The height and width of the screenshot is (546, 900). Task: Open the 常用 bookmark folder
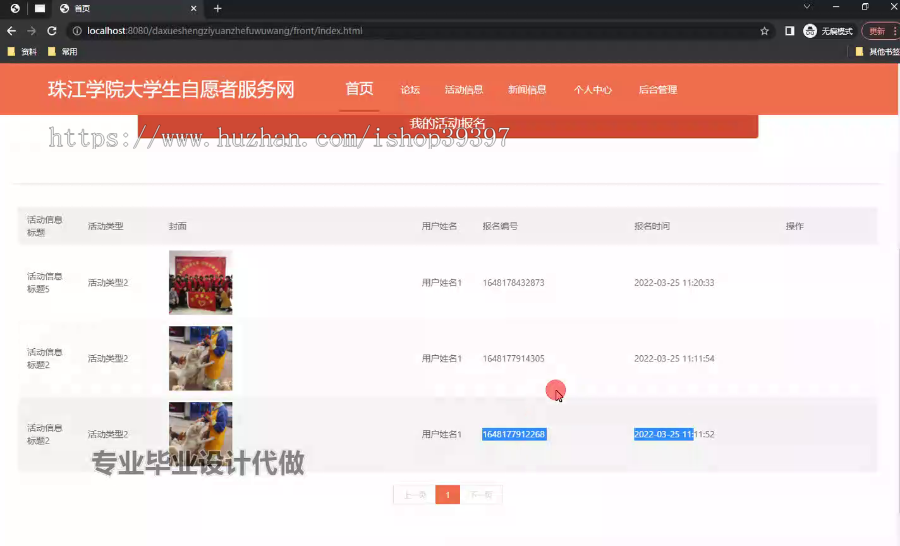[x=63, y=52]
